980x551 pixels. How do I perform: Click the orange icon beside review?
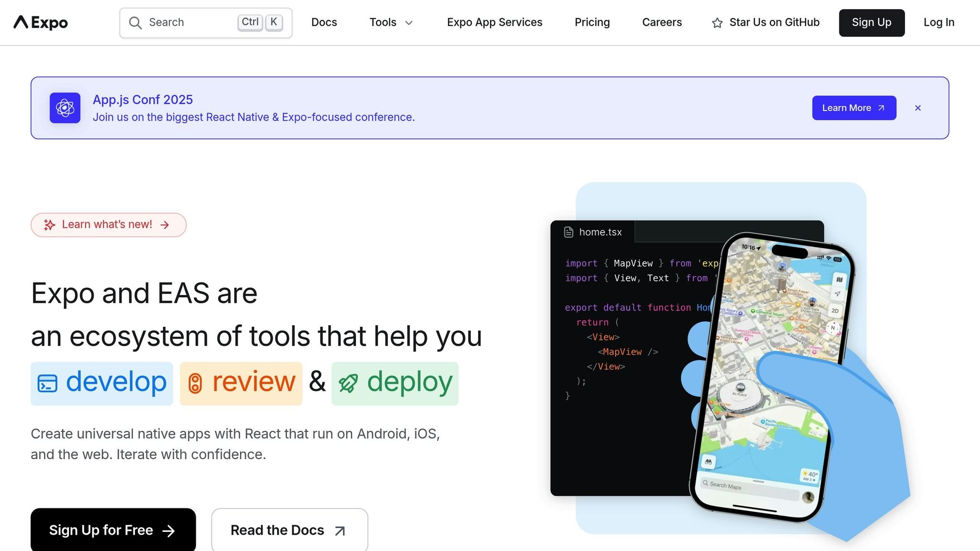tap(195, 384)
